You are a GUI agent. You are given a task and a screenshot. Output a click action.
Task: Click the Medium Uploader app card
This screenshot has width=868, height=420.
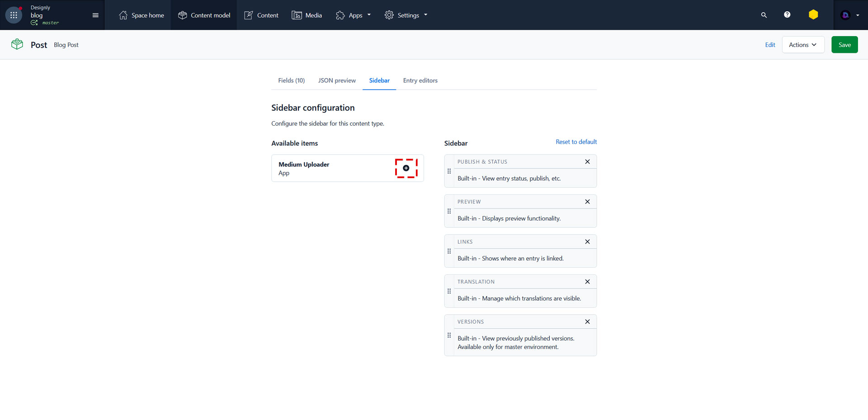coord(347,168)
